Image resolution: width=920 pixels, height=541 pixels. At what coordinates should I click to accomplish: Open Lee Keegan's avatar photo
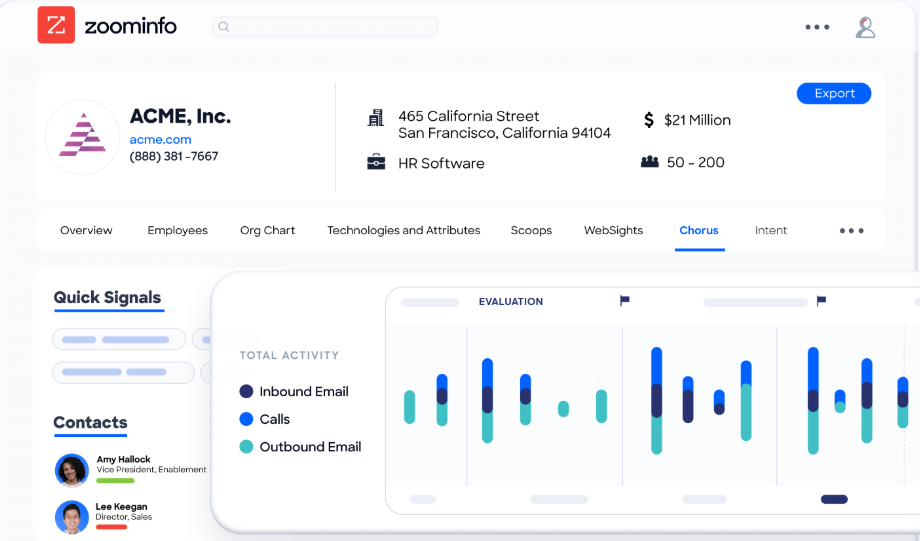(72, 517)
